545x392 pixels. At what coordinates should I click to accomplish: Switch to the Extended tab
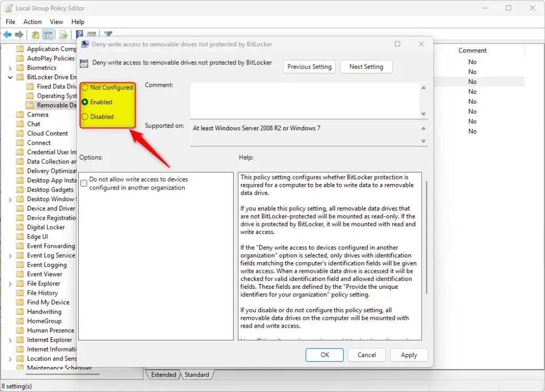point(163,374)
